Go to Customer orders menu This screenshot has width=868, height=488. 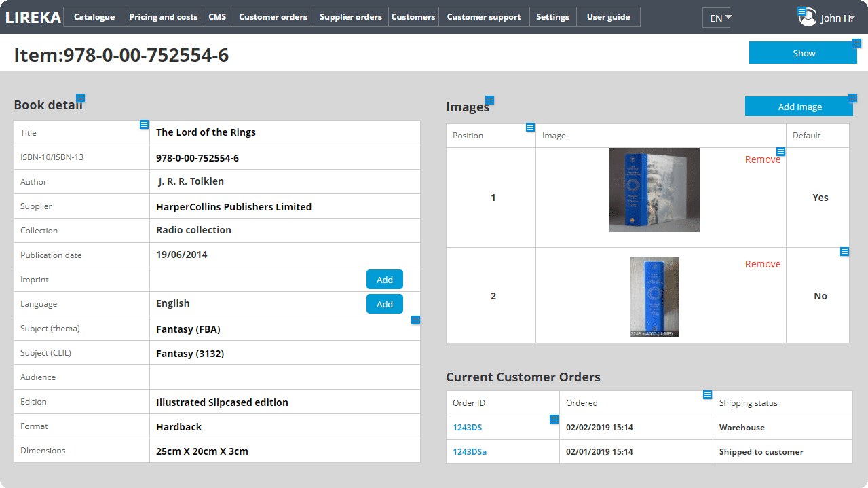coord(273,17)
